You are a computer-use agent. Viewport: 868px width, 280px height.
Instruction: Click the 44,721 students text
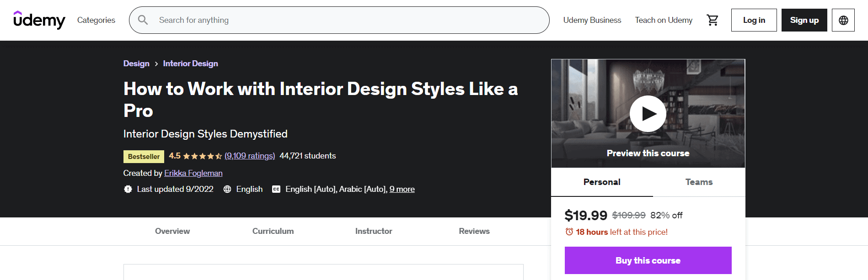coord(308,156)
